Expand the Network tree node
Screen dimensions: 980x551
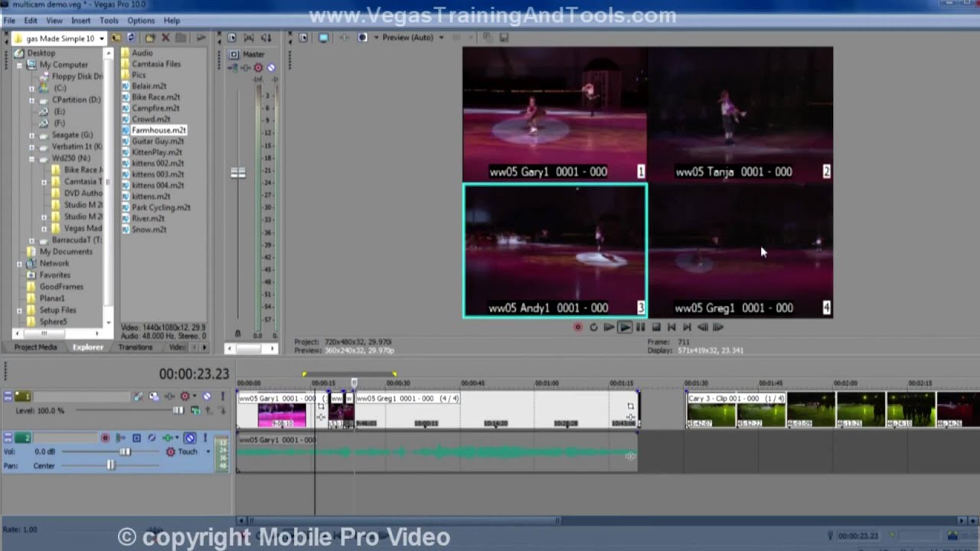coord(20,263)
